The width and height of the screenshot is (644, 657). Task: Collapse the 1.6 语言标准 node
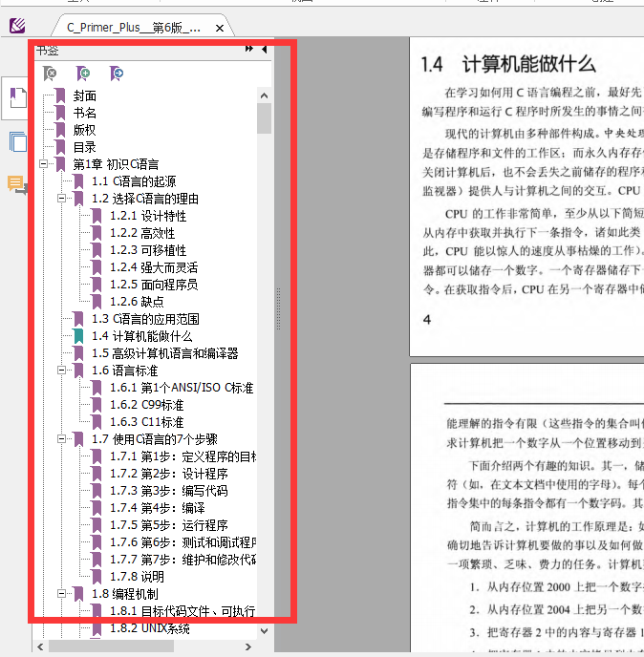tap(62, 371)
